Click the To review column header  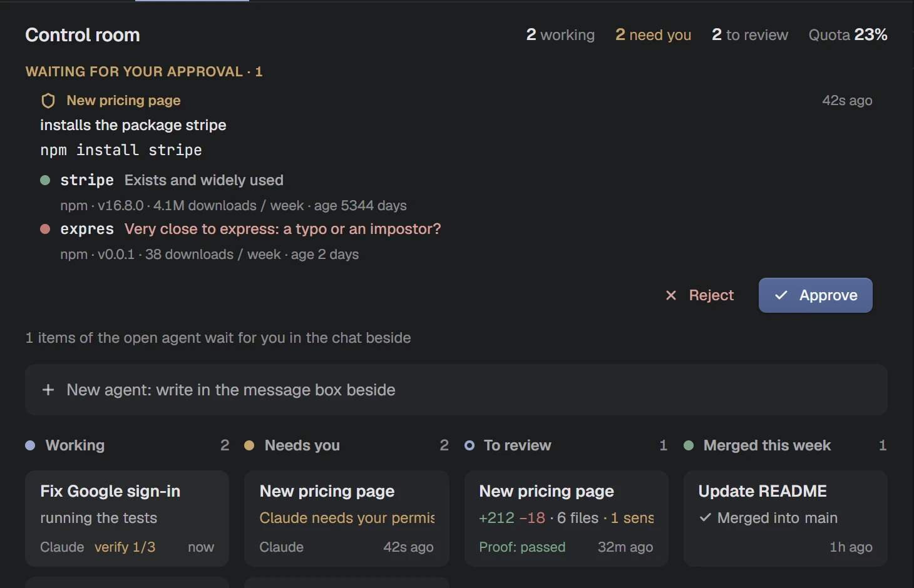(x=567, y=445)
